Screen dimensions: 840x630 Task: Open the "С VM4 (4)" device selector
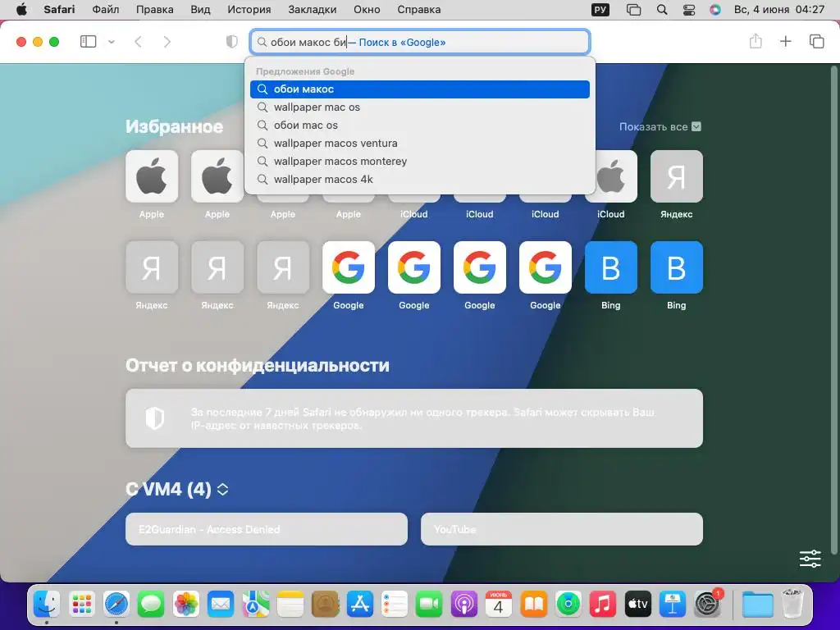[177, 489]
